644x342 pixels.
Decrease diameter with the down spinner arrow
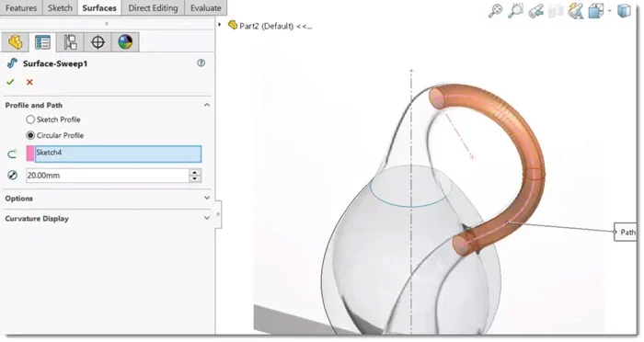(195, 179)
